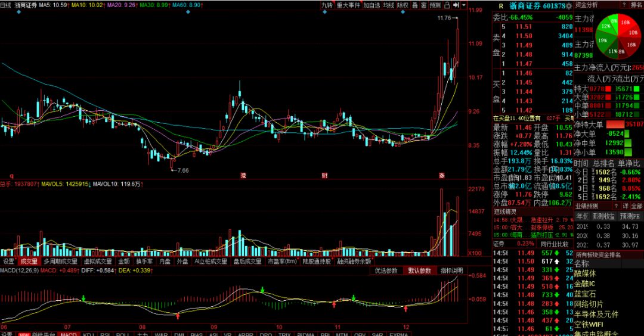644x336 pixels.
Task: Switch to 虚拟成交量 tab
Action: click(98, 262)
